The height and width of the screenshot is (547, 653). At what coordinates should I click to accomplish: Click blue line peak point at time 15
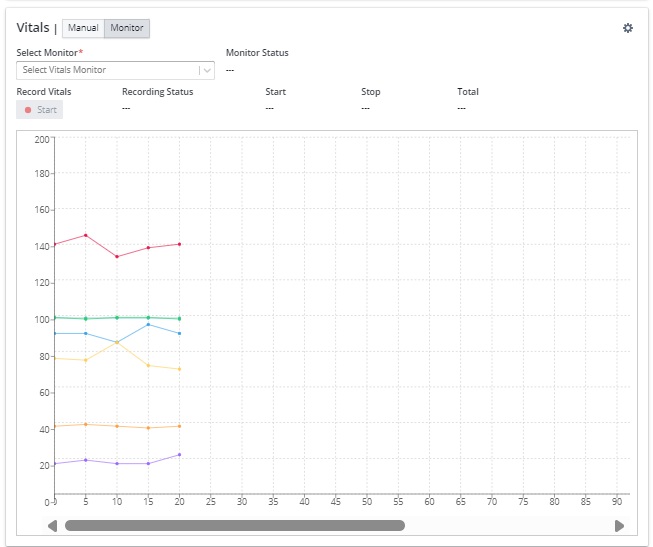click(148, 324)
